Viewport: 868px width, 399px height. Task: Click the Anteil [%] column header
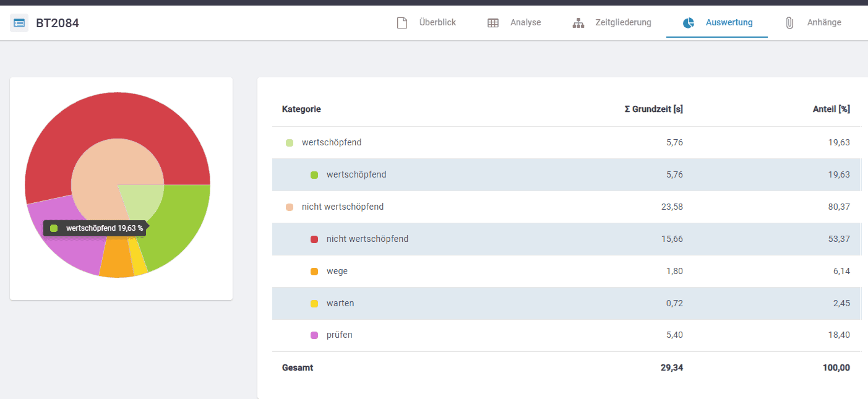pyautogui.click(x=831, y=109)
